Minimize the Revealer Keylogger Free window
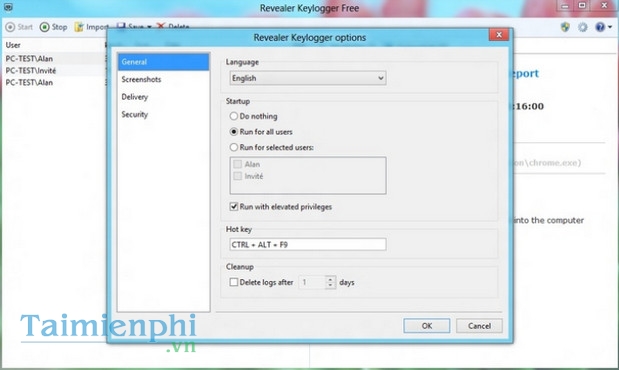619x370 pixels. (x=565, y=6)
